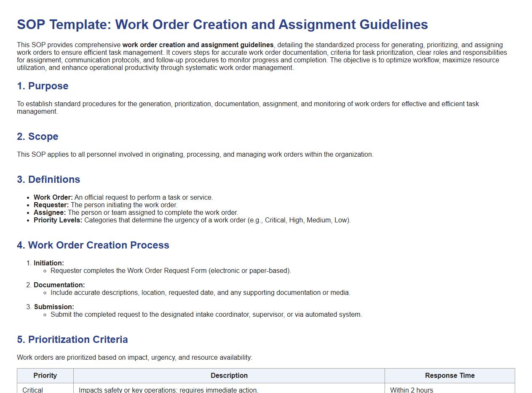Click the bold 'work order creation and assignment guidelines' text
The height and width of the screenshot is (393, 532).
pos(198,45)
